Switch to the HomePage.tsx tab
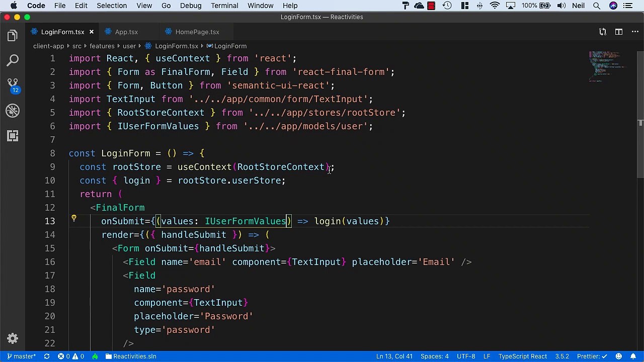The width and height of the screenshot is (644, 362). 197,32
